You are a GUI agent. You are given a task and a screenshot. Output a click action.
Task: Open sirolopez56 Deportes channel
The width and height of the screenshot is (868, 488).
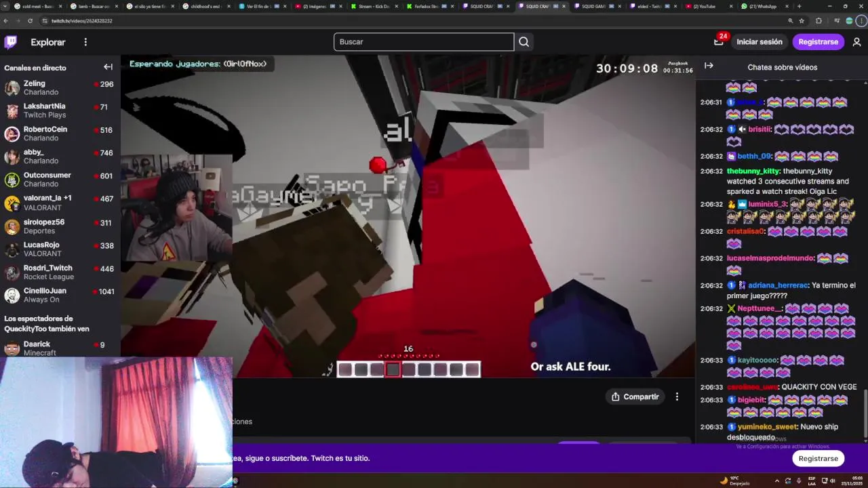pos(60,226)
